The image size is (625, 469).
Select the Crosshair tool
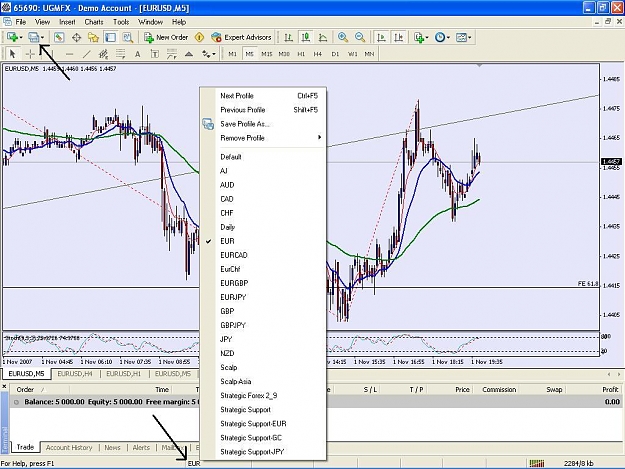pyautogui.click(x=30, y=54)
